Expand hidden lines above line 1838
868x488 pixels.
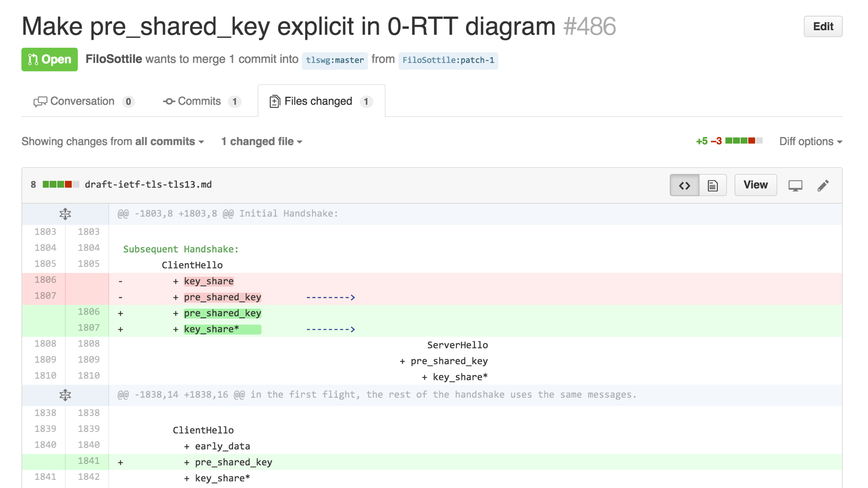coord(65,395)
